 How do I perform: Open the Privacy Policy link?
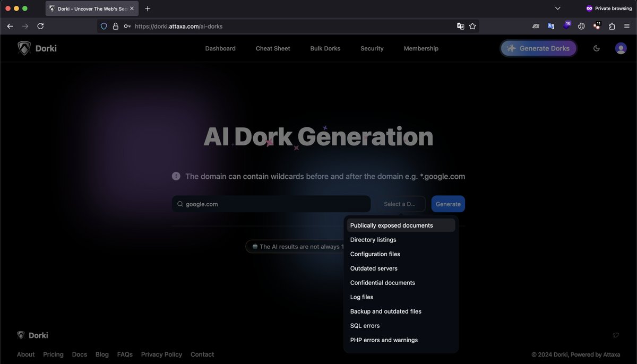tap(161, 354)
